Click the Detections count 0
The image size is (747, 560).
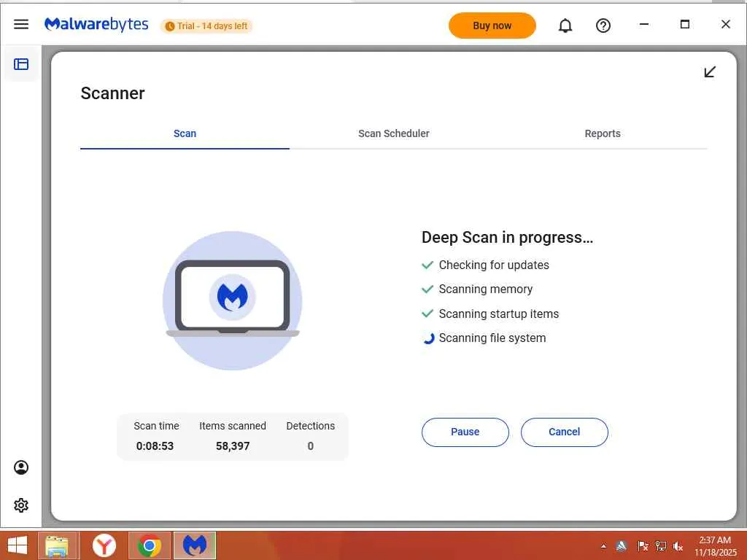(311, 446)
